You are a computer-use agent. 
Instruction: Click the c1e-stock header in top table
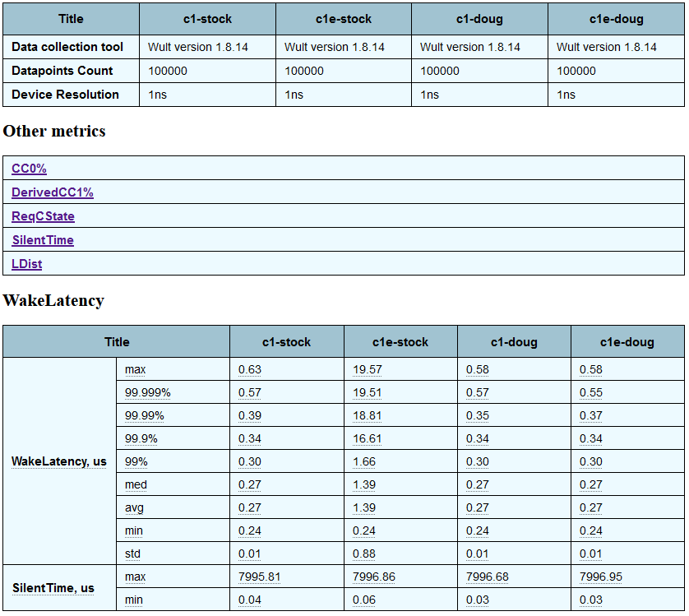point(344,19)
